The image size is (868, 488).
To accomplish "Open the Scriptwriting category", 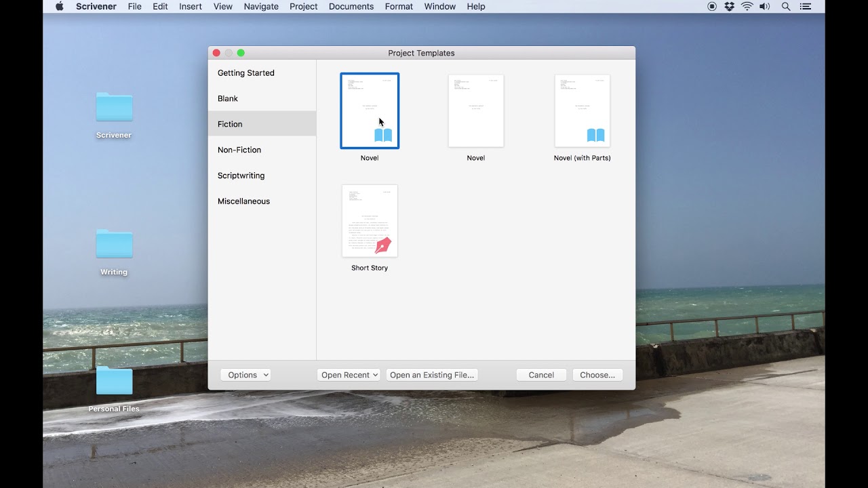I will point(262,176).
